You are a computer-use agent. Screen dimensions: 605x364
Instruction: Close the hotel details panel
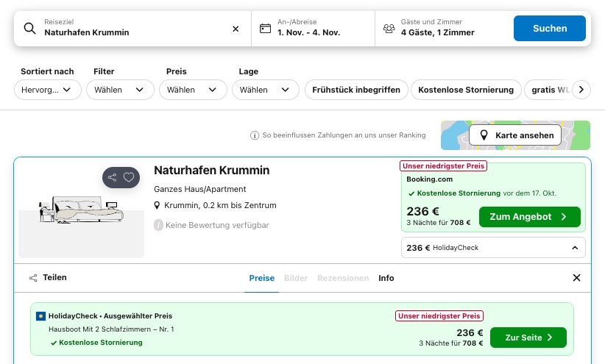(x=576, y=278)
